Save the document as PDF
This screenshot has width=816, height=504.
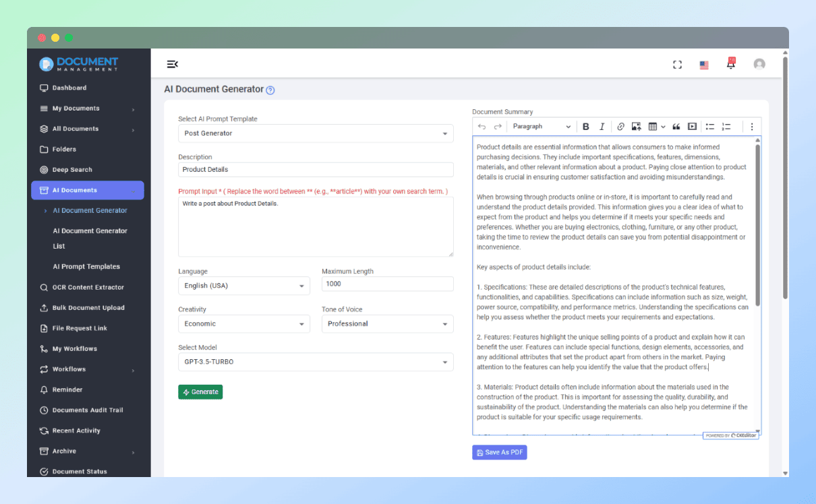499,452
